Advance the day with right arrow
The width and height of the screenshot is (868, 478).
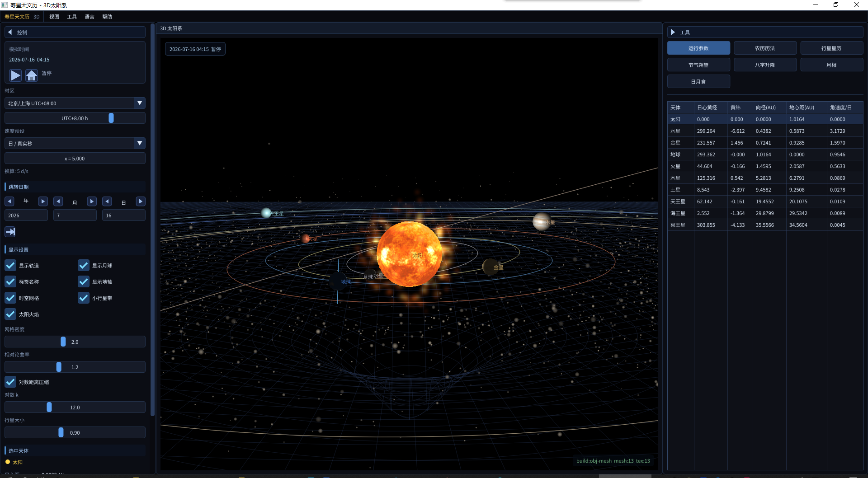tap(141, 202)
